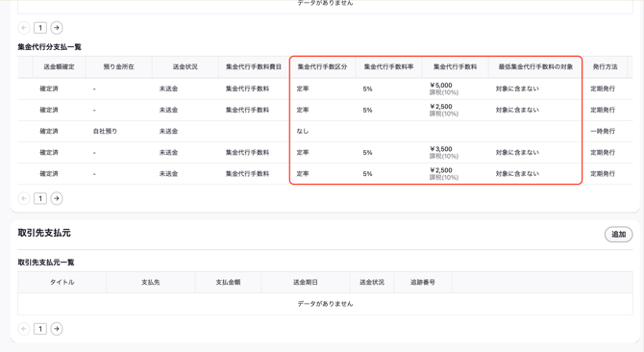Click the 取引先支払元 panel title
Screen dimensions: 644x352
(44, 233)
